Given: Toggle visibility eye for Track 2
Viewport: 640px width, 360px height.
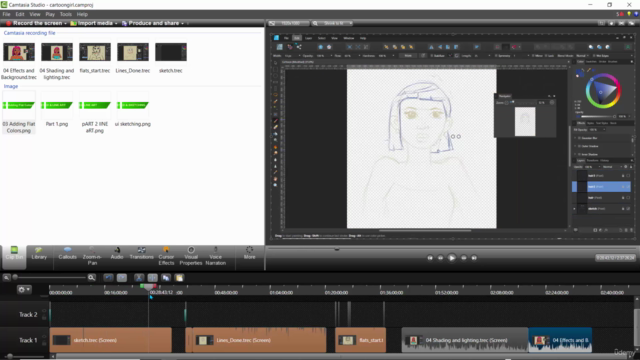Looking at the screenshot, I should coord(44,311).
